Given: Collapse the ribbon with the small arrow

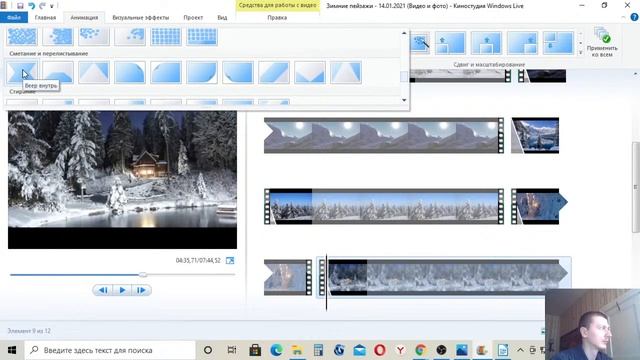Looking at the screenshot, I should pyautogui.click(x=623, y=18).
